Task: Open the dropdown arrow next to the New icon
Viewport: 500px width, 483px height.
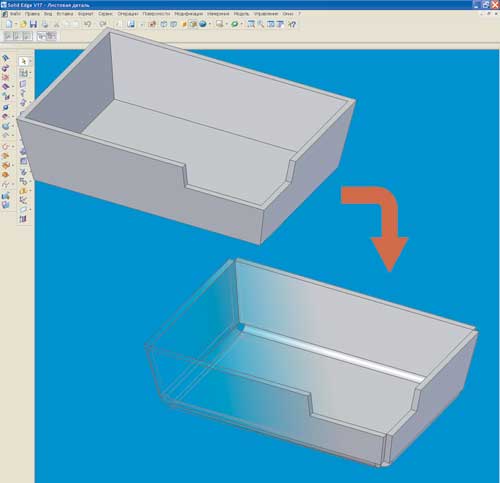Action: pyautogui.click(x=15, y=24)
